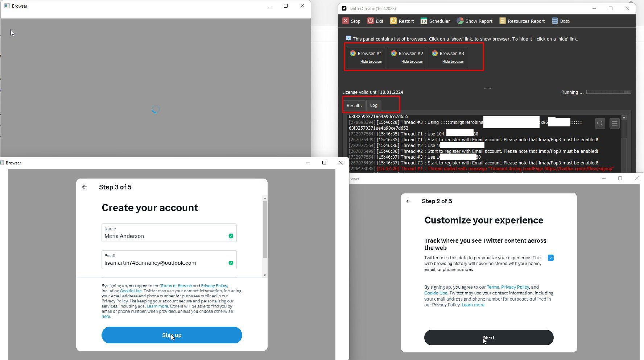Click the Exit power icon
Viewport: 644px width, 360px height.
pos(370,21)
